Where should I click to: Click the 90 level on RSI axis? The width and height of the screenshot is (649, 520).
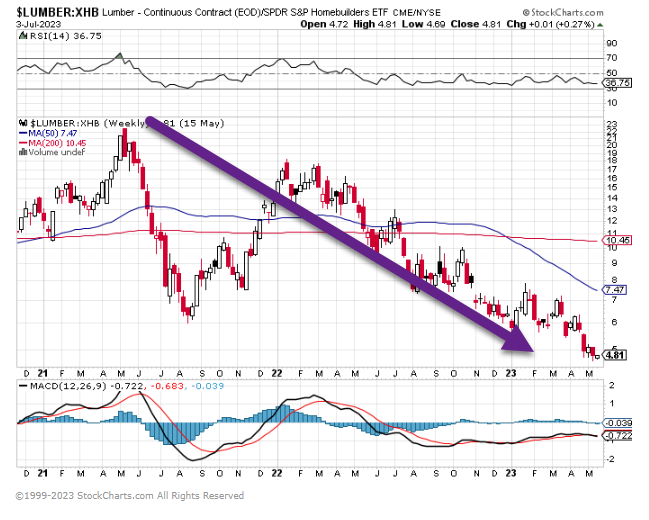coord(611,43)
